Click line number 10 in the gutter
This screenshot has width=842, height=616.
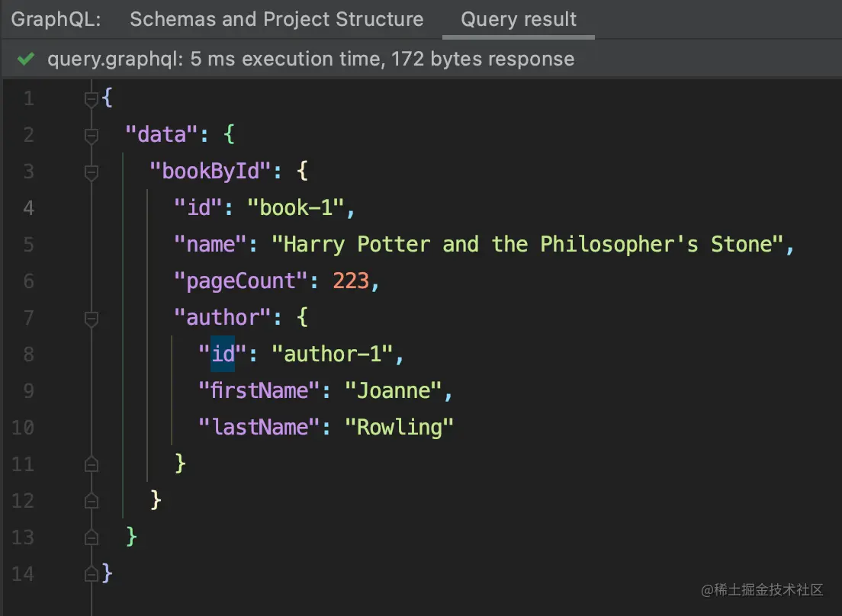click(x=23, y=428)
